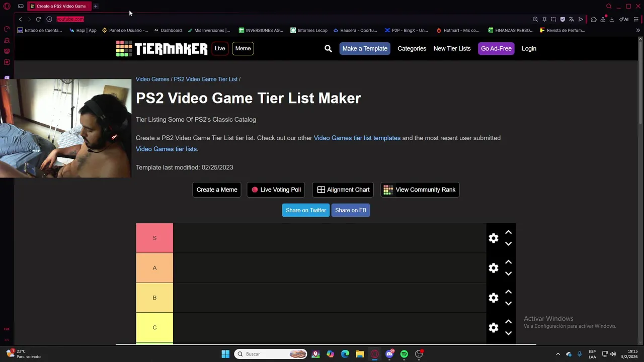Open settings gear for S tier
This screenshot has width=644, height=362.
click(x=494, y=238)
